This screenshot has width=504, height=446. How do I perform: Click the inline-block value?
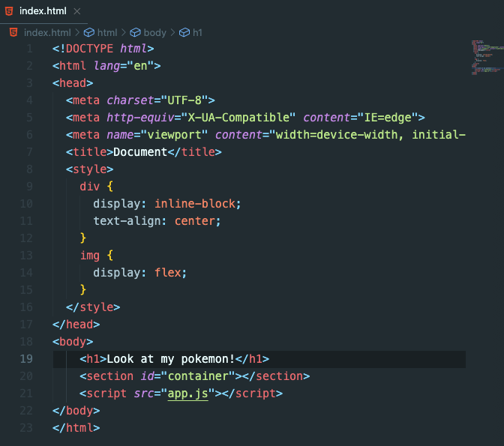195,204
